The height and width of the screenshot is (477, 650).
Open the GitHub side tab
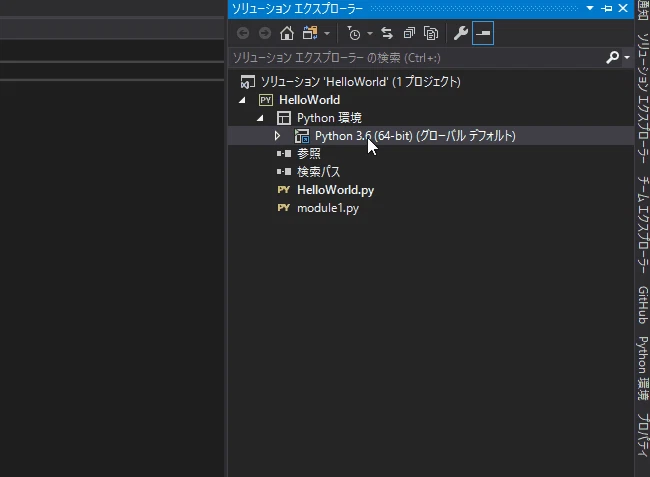pyautogui.click(x=643, y=305)
